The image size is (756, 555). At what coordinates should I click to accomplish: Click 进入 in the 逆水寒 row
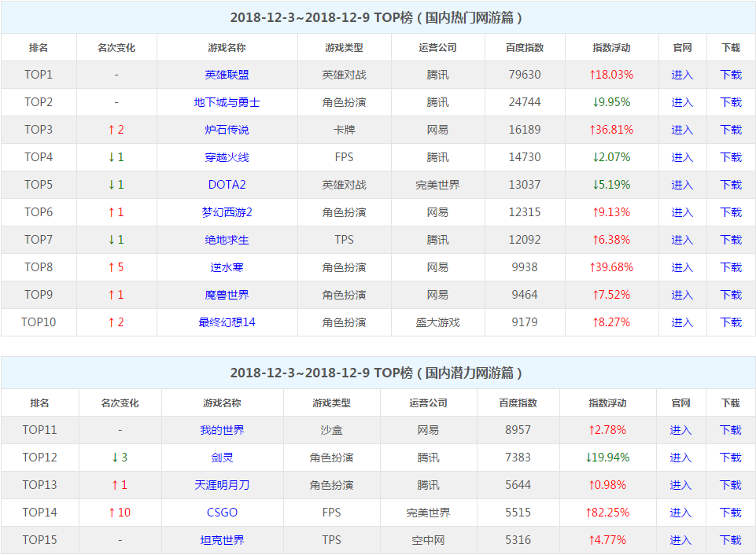pos(682,267)
